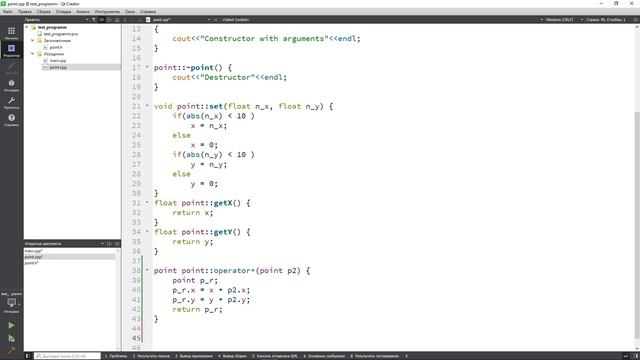Image resolution: width=640 pixels, height=360 pixels.
Task: Switch to the Editor mode icon
Action: [x=11, y=50]
